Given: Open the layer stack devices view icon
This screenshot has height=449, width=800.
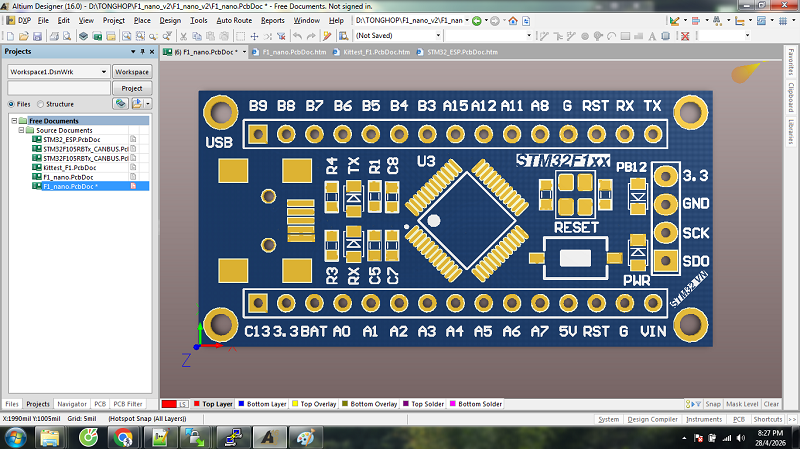Looking at the screenshot, I should 83,36.
